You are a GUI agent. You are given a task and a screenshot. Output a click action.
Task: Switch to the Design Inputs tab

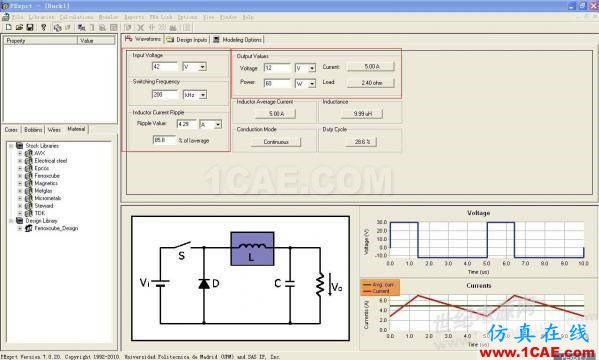click(x=187, y=39)
